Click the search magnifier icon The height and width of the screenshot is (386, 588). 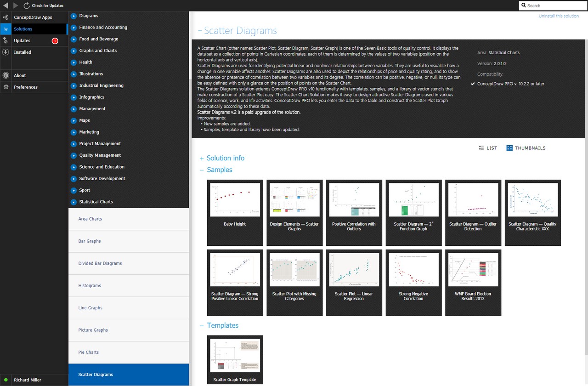click(524, 6)
